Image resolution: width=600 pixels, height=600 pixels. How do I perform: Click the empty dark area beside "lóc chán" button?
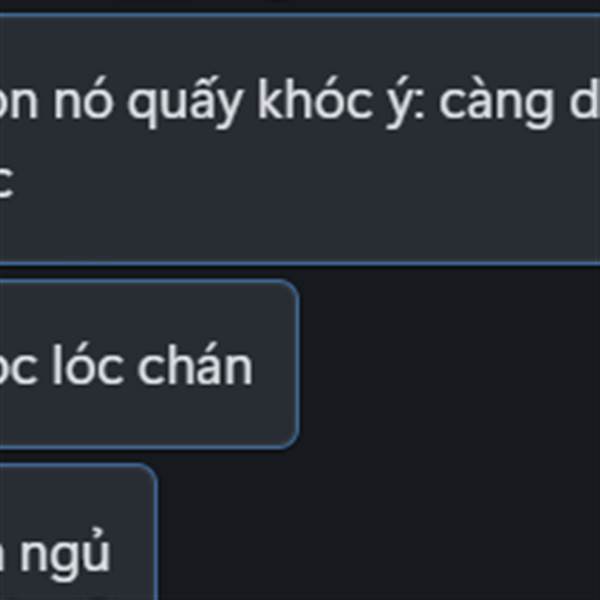[x=450, y=364]
